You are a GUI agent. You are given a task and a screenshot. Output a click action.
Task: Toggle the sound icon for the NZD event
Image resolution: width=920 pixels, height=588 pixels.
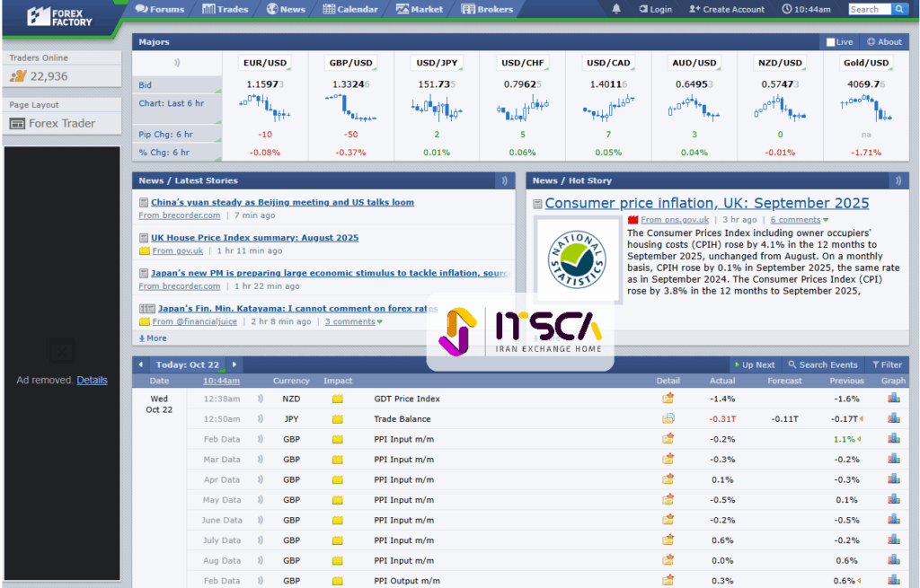(261, 399)
